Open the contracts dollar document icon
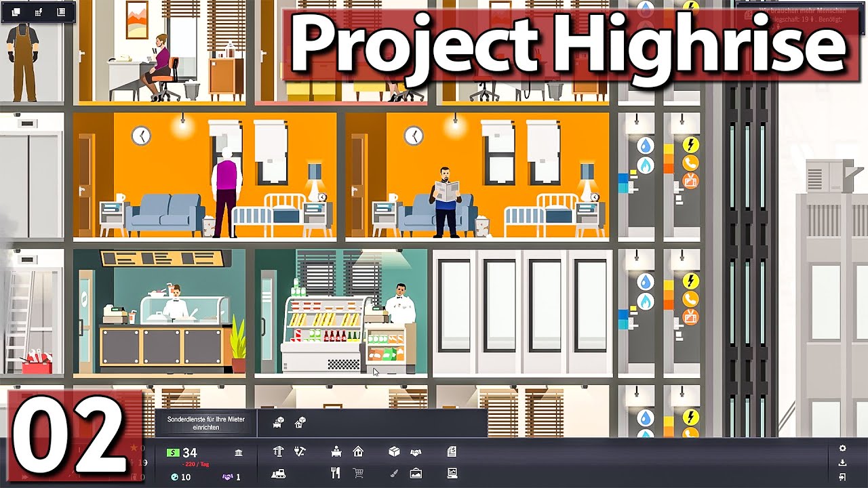Image resolution: width=868 pixels, height=488 pixels. point(452,452)
